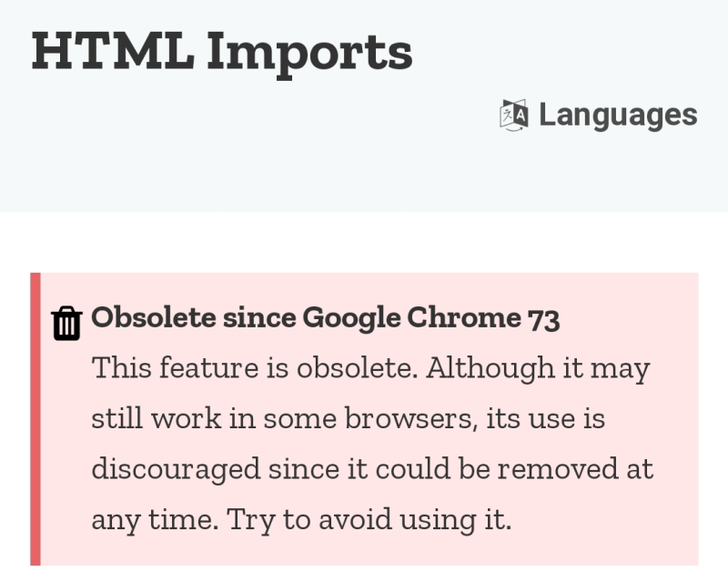This screenshot has width=728, height=571.
Task: Click the word discouraged in the notice
Action: (176, 469)
